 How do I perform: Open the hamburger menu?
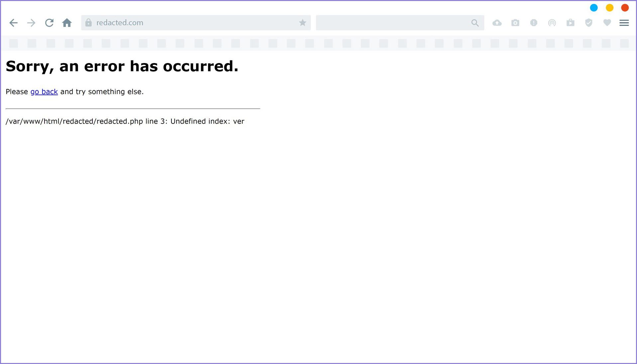[x=624, y=23]
